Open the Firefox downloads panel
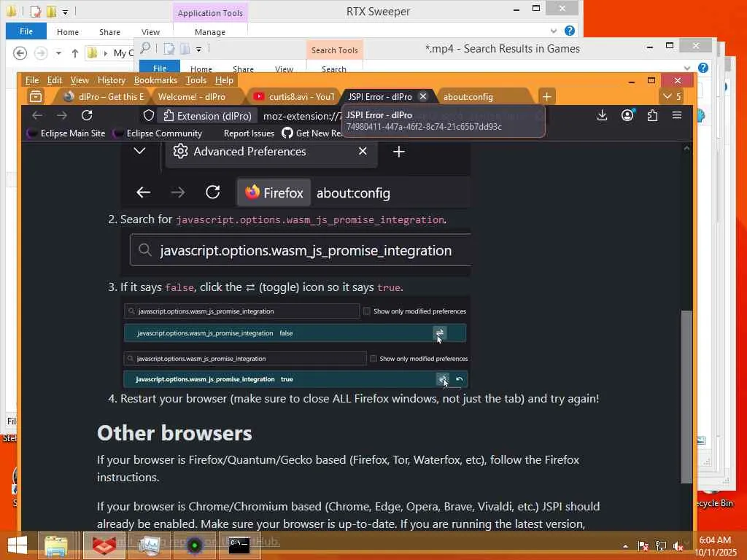The height and width of the screenshot is (560, 747). point(602,115)
